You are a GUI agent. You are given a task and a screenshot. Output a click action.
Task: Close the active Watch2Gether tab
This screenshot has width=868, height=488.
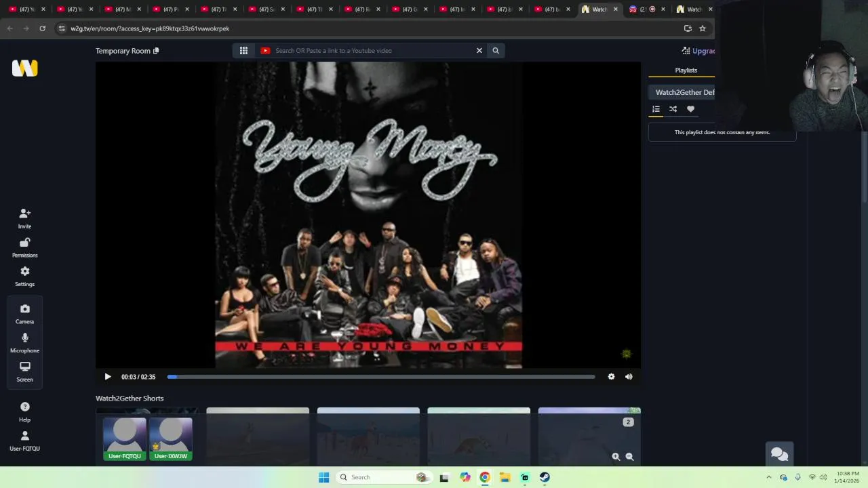coord(616,9)
